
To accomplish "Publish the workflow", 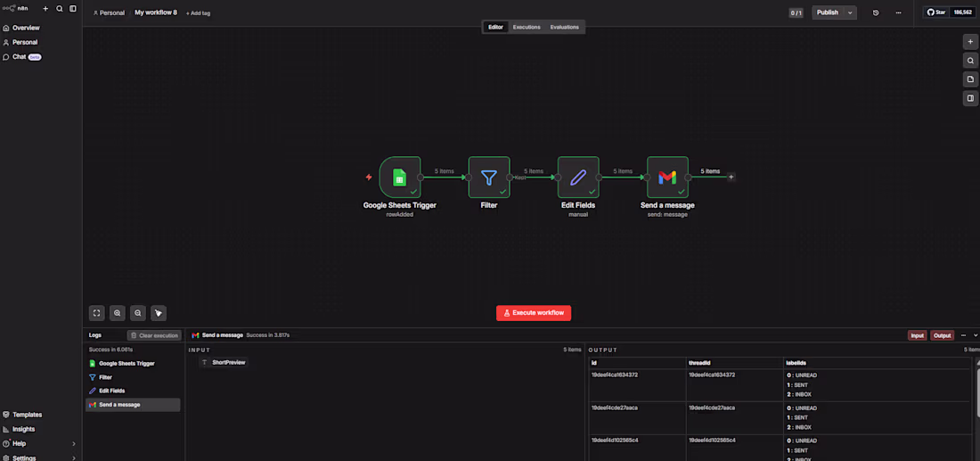I will [828, 12].
